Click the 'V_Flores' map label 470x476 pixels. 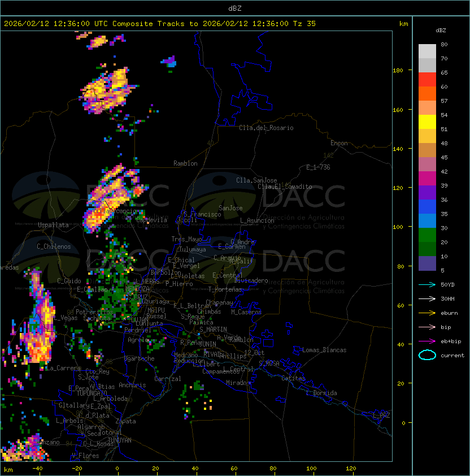(x=85, y=456)
